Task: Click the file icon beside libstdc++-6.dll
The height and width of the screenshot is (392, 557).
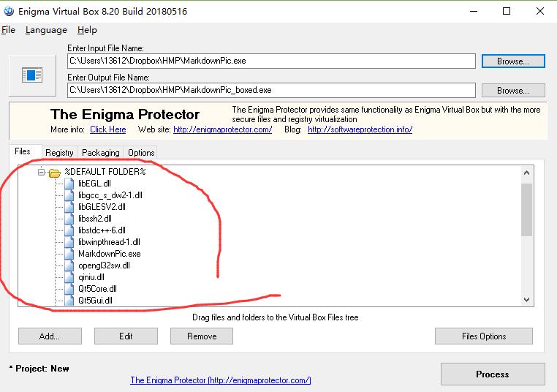Action: pos(69,230)
